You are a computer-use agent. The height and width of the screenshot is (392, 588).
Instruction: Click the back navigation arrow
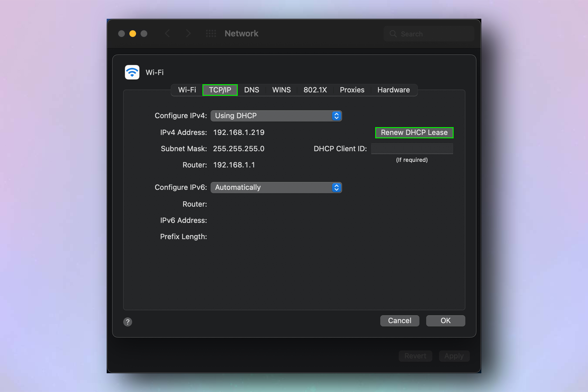(x=167, y=33)
